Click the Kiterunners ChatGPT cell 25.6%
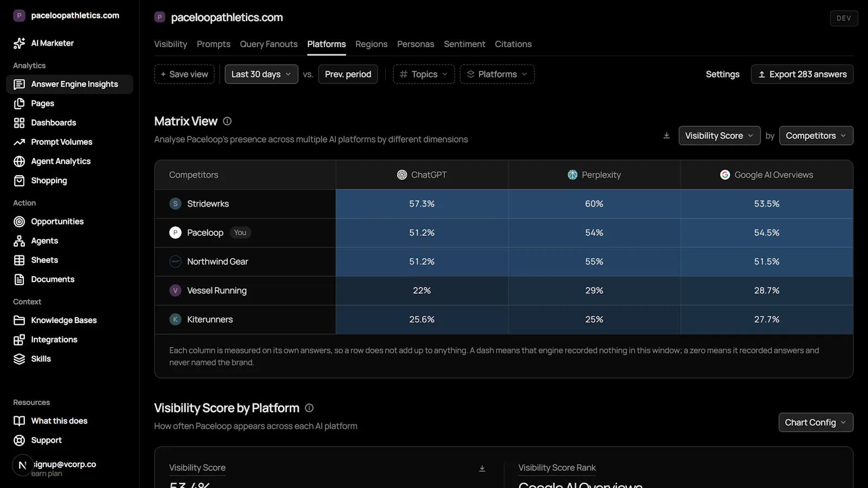Screen dimensions: 868x488 click(422, 319)
